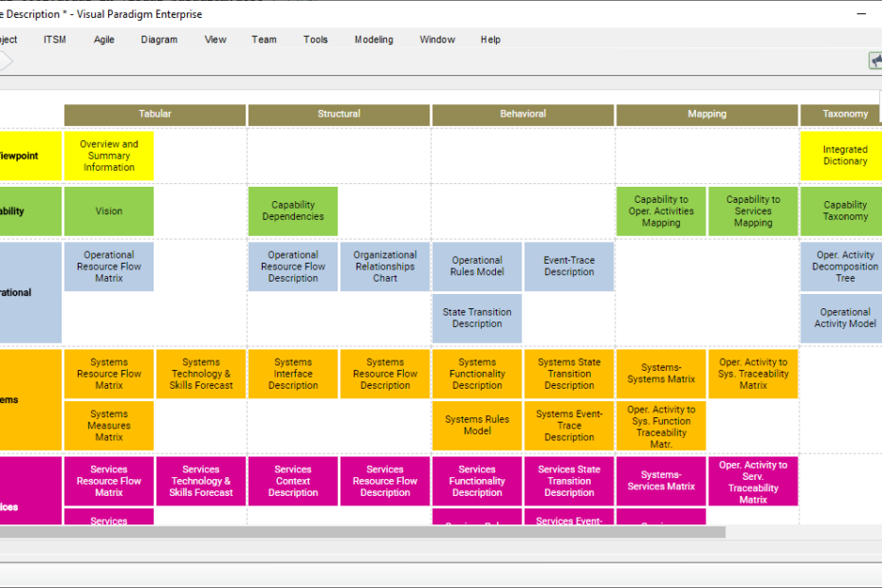Click the Overview and Summary Information box
Image resolution: width=882 pixels, height=588 pixels.
109,156
